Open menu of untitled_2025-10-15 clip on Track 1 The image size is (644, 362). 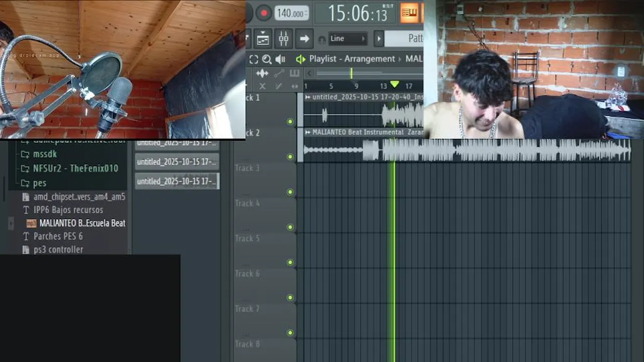click(x=307, y=97)
